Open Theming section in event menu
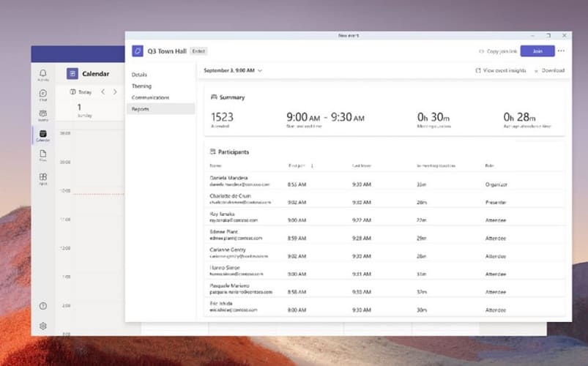 [x=141, y=86]
